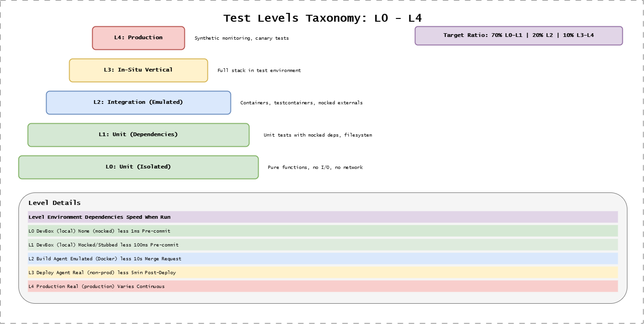Select the L1 Mocked/Stubbed row

pyautogui.click(x=322, y=245)
